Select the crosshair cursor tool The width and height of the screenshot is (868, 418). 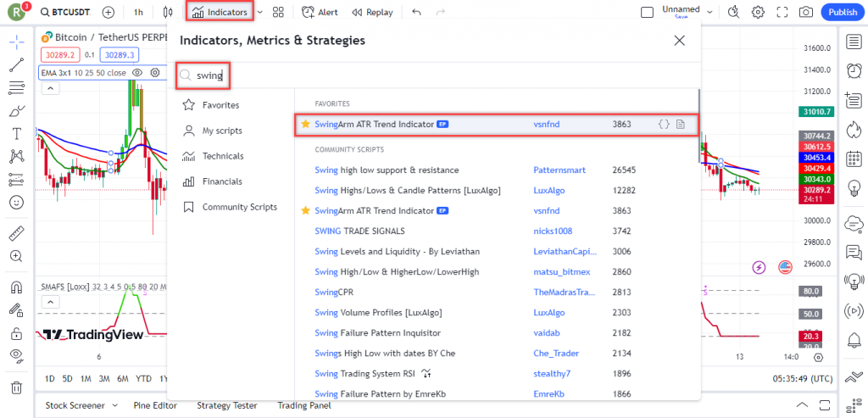coord(16,42)
